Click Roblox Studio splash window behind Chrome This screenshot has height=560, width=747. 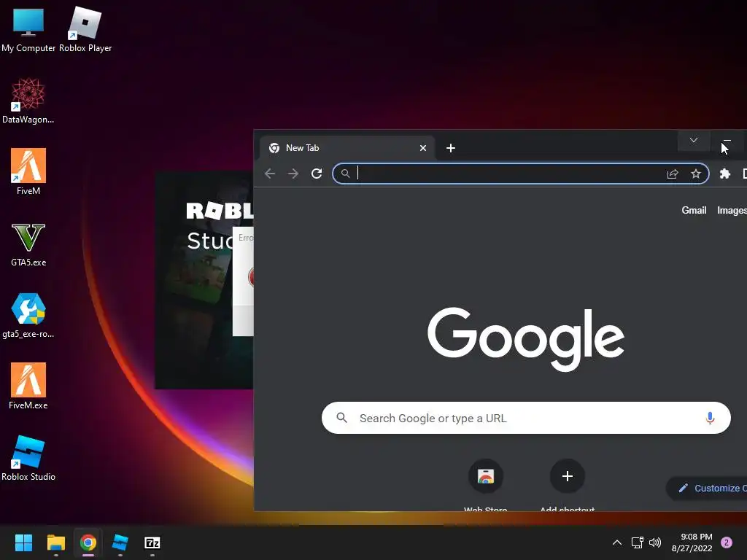pos(204,281)
